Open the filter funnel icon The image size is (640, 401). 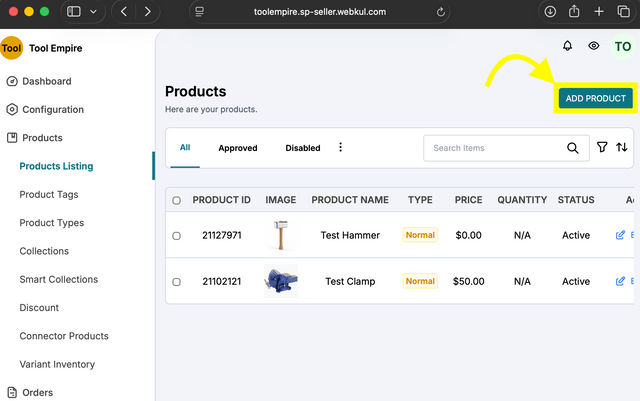(x=602, y=147)
